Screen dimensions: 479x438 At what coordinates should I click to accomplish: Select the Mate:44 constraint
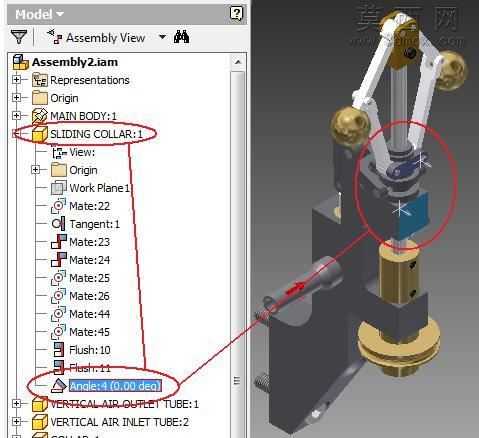pos(89,314)
